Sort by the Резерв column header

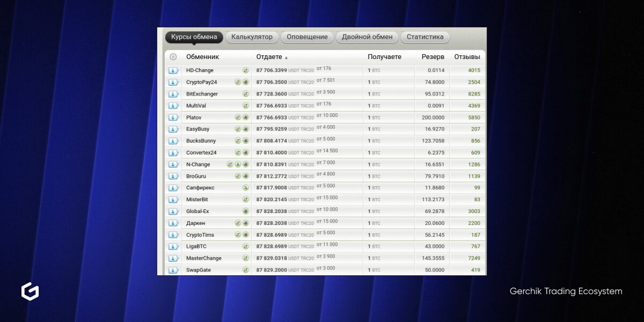click(x=433, y=57)
